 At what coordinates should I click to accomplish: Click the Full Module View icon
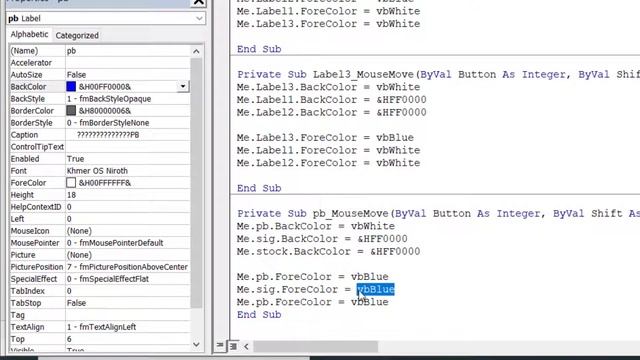click(x=233, y=346)
